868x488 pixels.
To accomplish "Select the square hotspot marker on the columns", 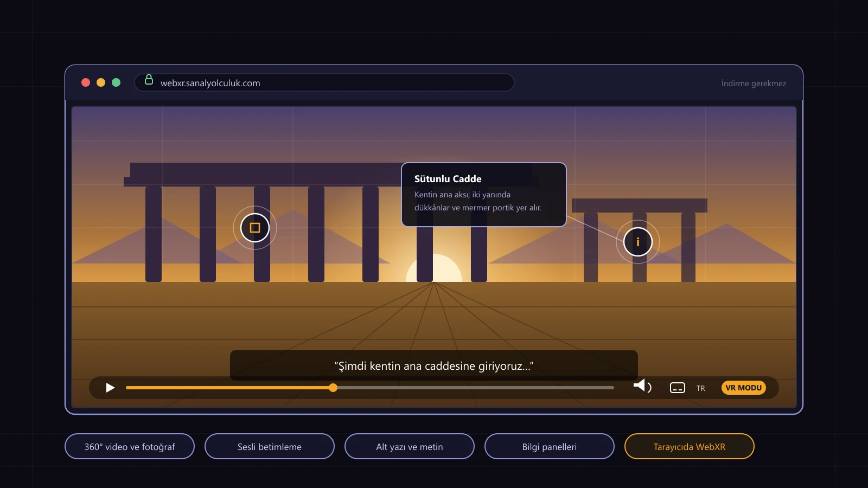I will [x=255, y=228].
